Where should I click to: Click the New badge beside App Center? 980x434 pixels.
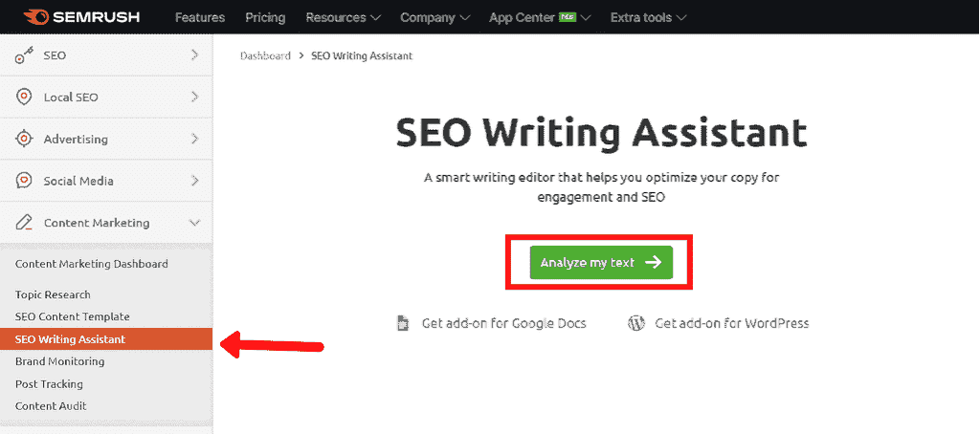[x=568, y=17]
